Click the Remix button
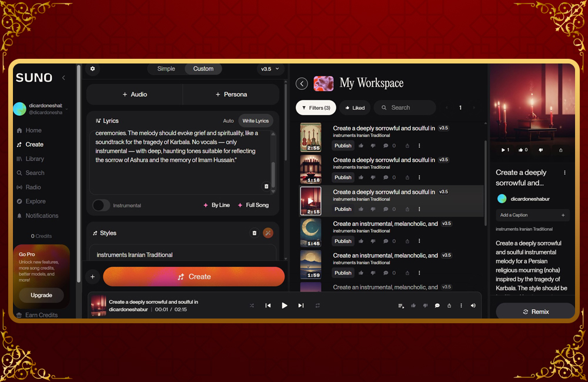The image size is (588, 382). pyautogui.click(x=535, y=311)
